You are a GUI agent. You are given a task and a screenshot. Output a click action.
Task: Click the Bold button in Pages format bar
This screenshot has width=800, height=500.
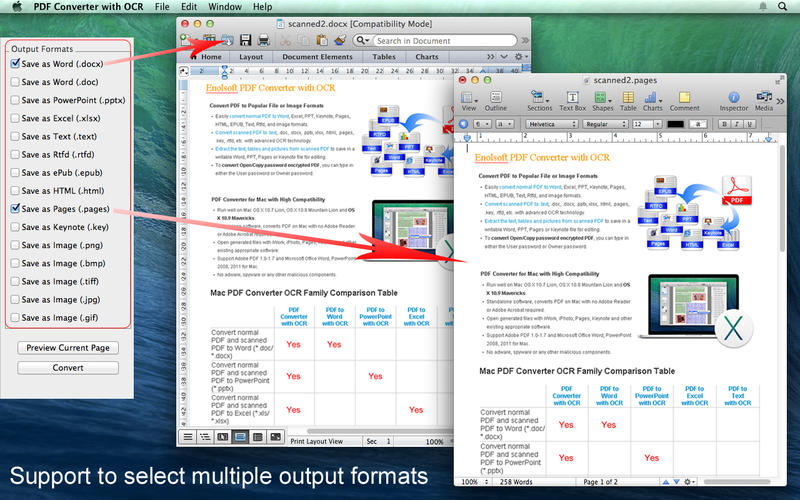point(724,124)
